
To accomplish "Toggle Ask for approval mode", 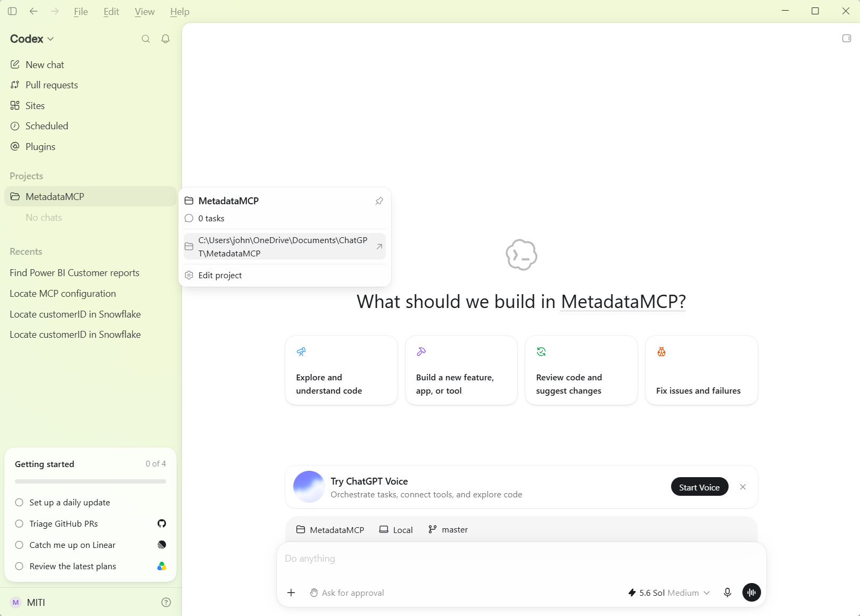I will 347,593.
